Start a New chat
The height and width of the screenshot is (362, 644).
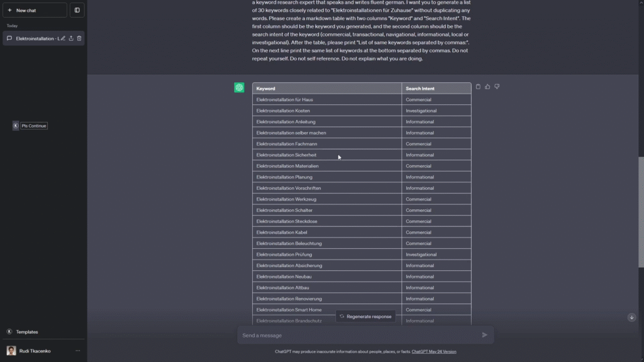click(x=35, y=10)
